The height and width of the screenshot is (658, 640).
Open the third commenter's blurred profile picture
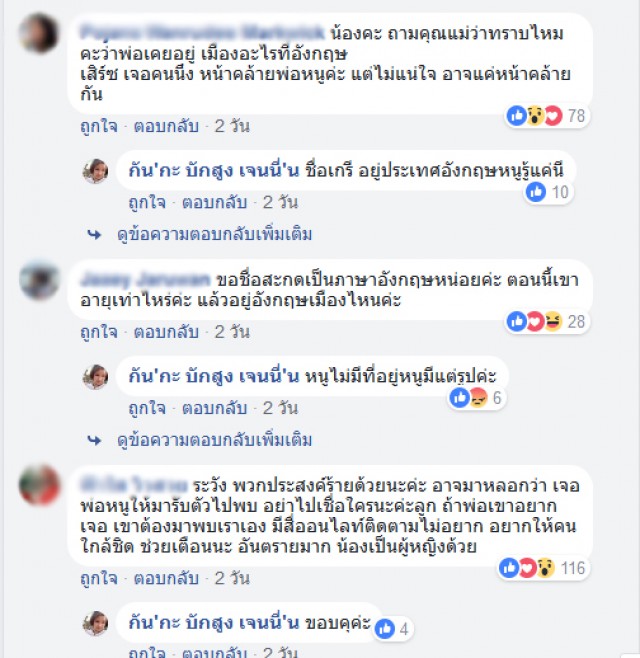(x=39, y=485)
